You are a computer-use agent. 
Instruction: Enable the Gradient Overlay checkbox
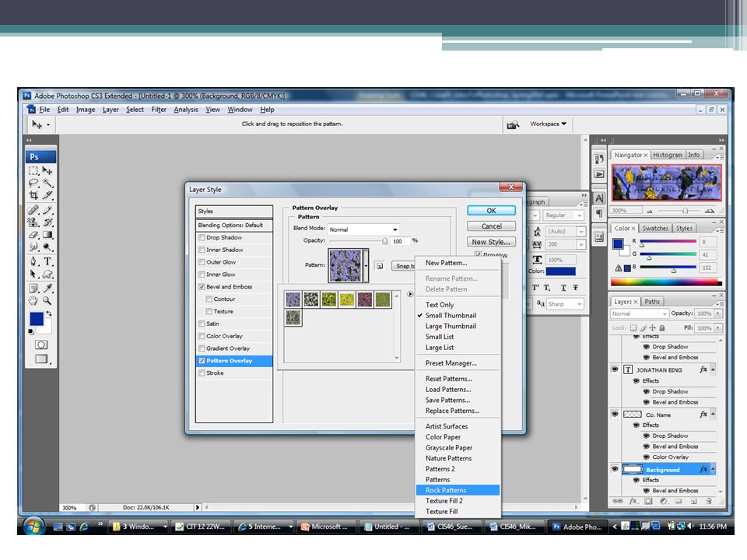202,348
